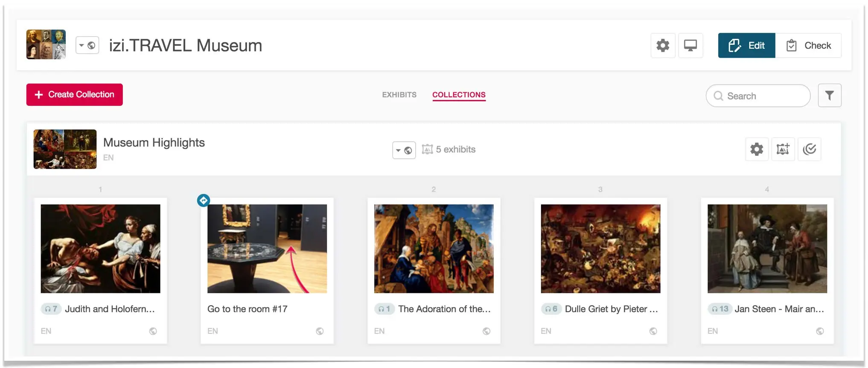The width and height of the screenshot is (868, 368).
Task: Switch to Check mode
Action: click(808, 45)
